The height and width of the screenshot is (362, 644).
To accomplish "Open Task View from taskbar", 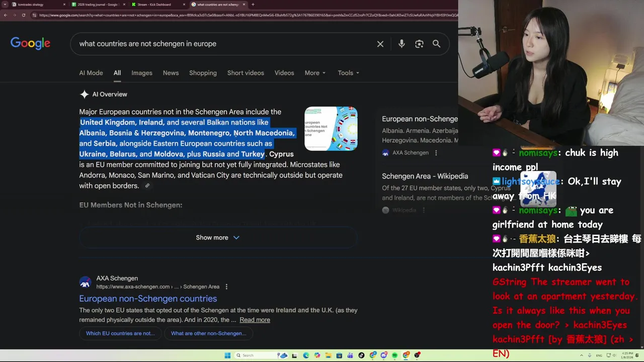I will [x=294, y=355].
